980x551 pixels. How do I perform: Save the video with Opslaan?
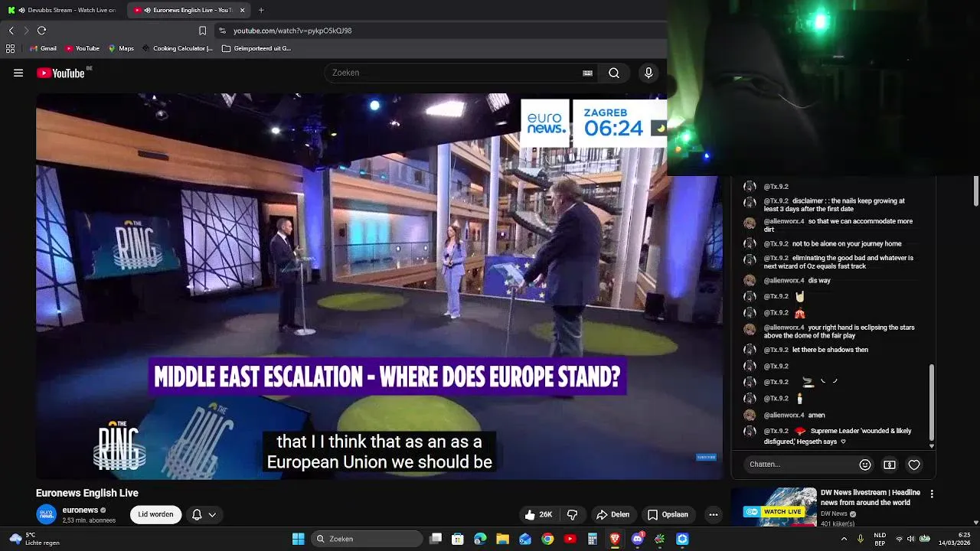(x=668, y=514)
